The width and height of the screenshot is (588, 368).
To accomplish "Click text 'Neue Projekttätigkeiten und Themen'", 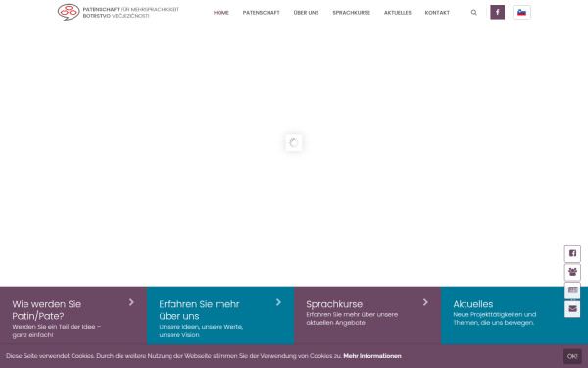I will (494, 318).
